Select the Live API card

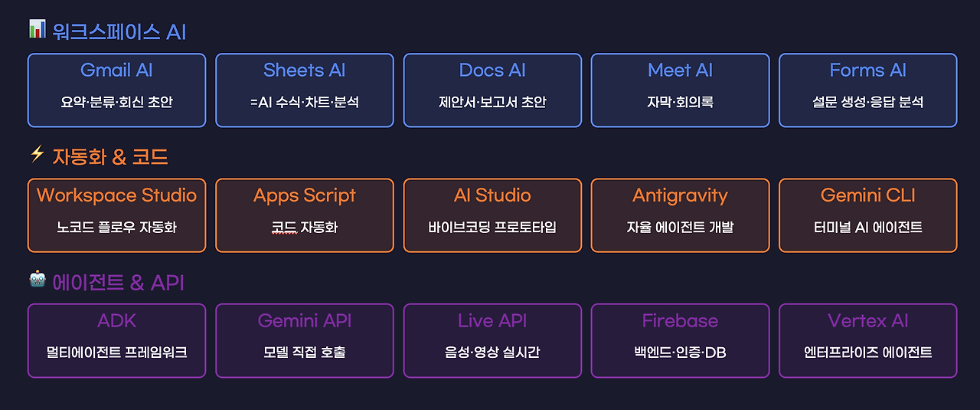click(x=492, y=341)
